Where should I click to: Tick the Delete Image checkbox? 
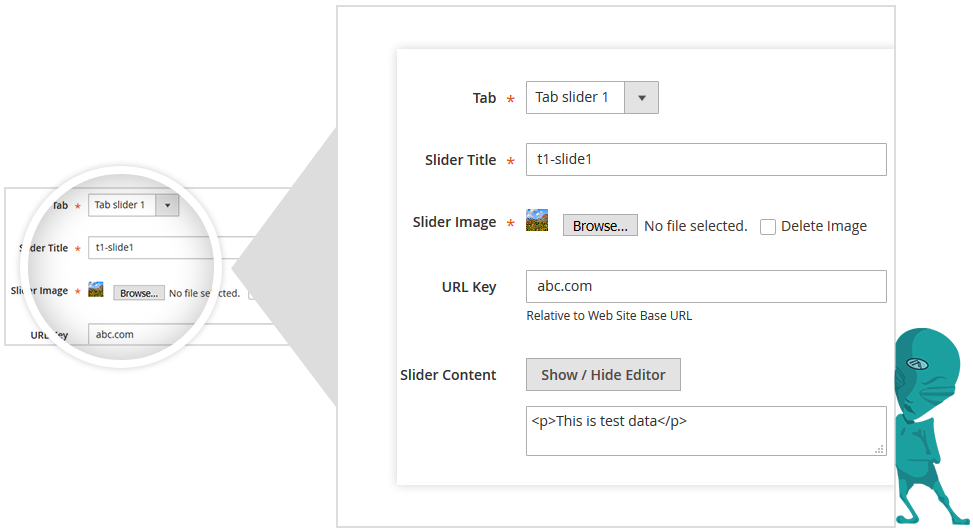[x=768, y=227]
